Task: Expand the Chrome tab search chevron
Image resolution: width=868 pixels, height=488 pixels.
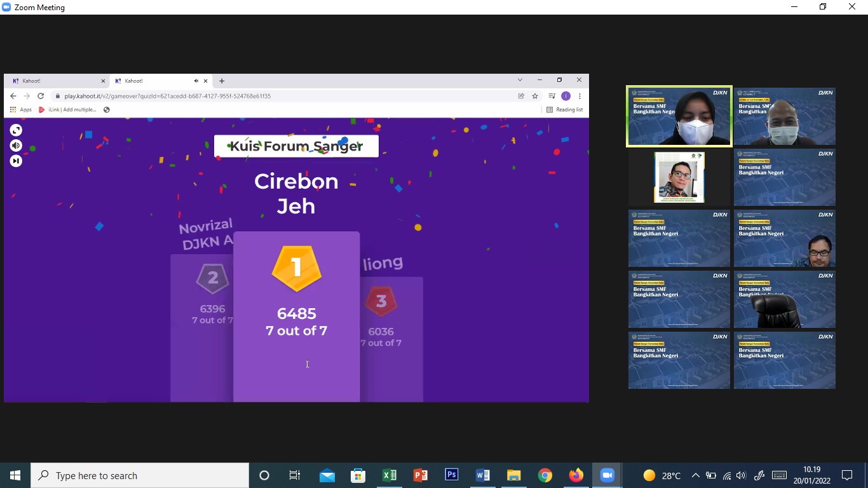Action: pos(520,80)
